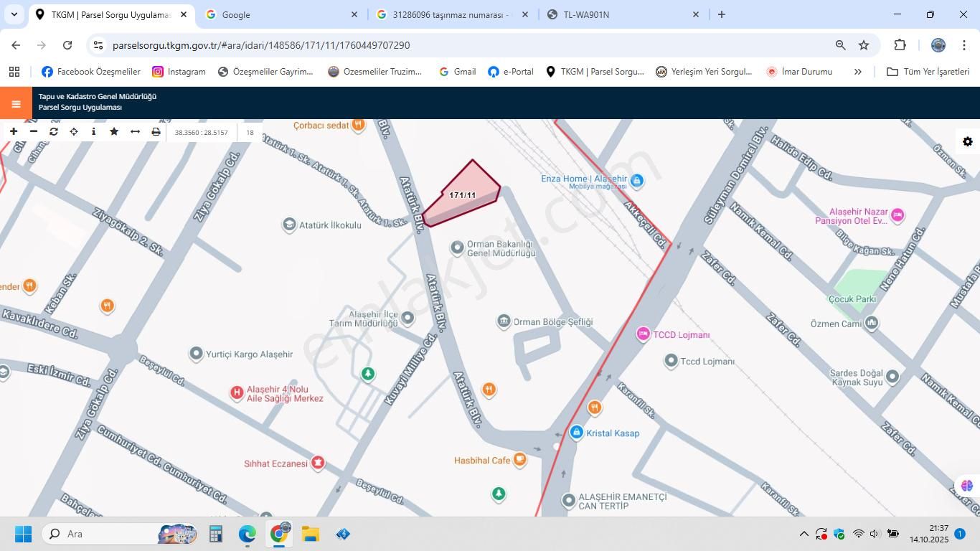Viewport: 980px width, 551px height.
Task: Open Tüm Yer İşaretleri folder
Action: coord(930,71)
